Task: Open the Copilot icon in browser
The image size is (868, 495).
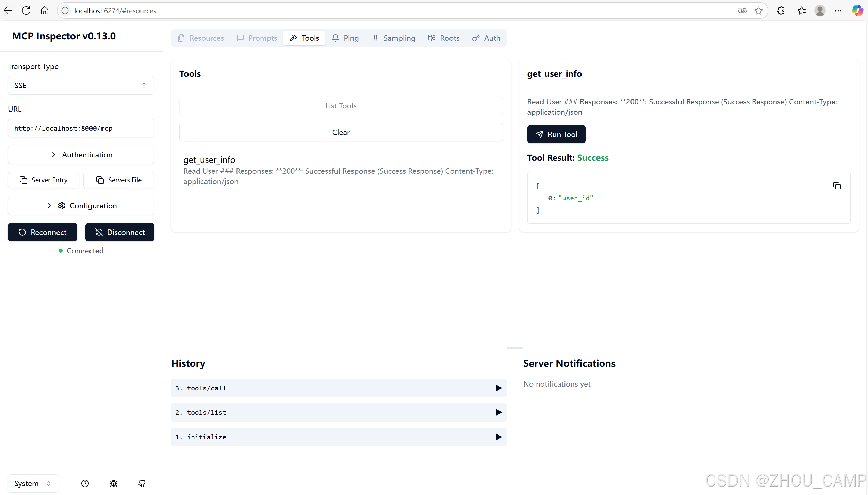Action: 857,11
